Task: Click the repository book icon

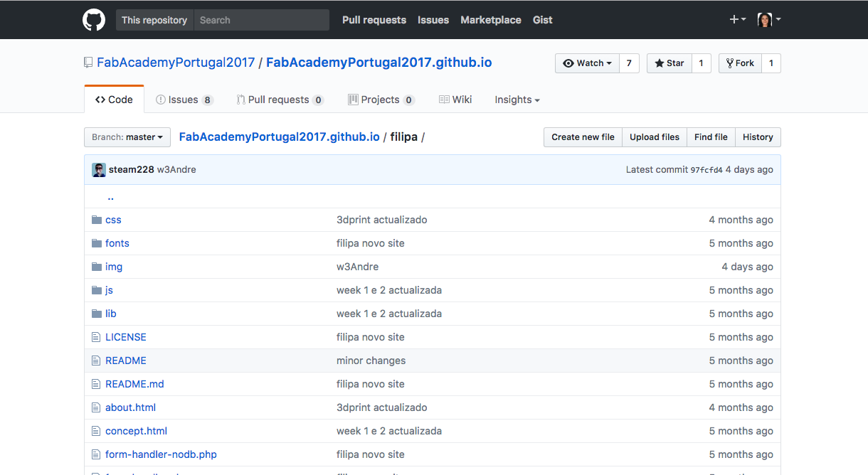Action: pos(88,63)
